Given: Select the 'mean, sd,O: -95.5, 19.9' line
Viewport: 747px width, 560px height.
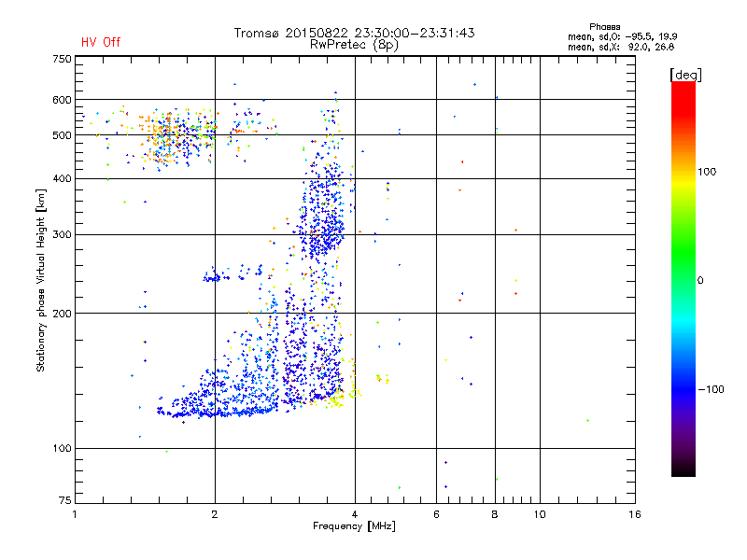Looking at the screenshot, I should (622, 36).
